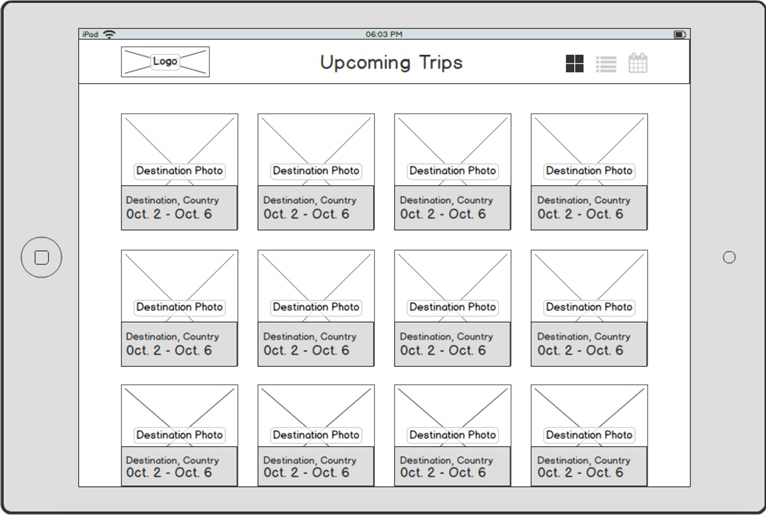Open fourth Destination Photo in top row
Viewport: 766px width, 515px height.
pyautogui.click(x=589, y=150)
